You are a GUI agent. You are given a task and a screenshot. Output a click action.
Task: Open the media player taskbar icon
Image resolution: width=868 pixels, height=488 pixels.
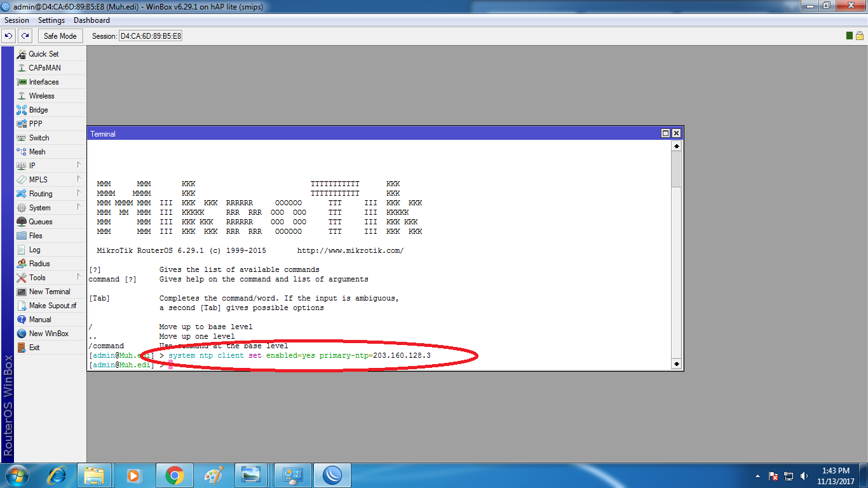pyautogui.click(x=133, y=475)
